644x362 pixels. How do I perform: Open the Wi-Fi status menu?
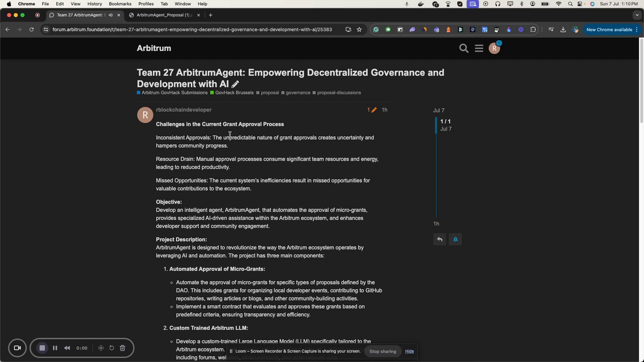tap(558, 4)
